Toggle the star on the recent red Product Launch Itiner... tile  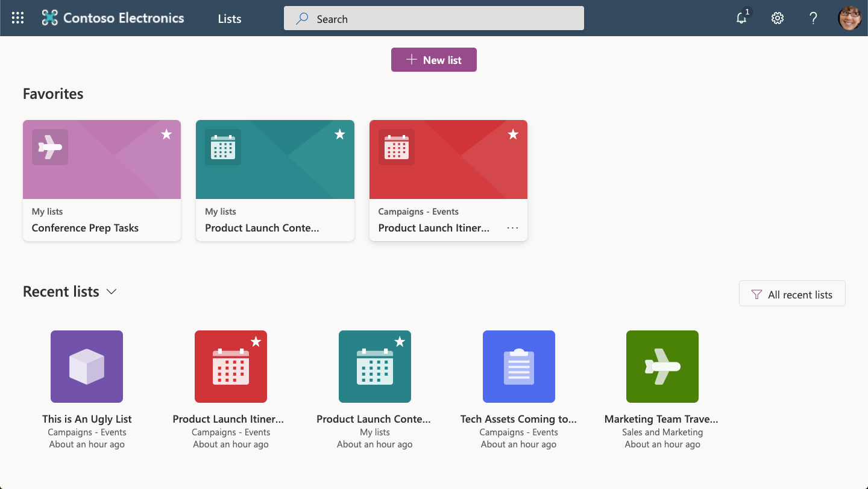point(256,342)
